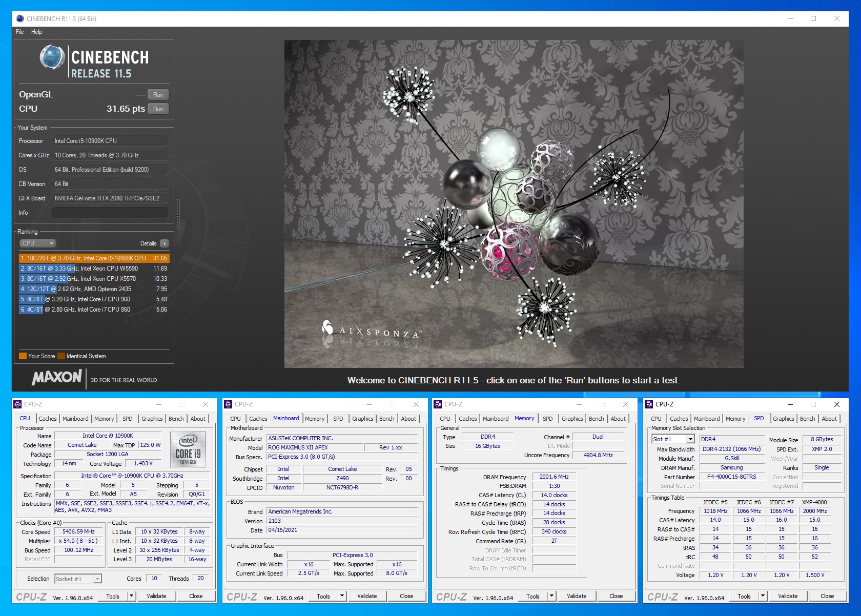
Task: Click the Intel Core i9 logo badge
Action: tap(188, 449)
